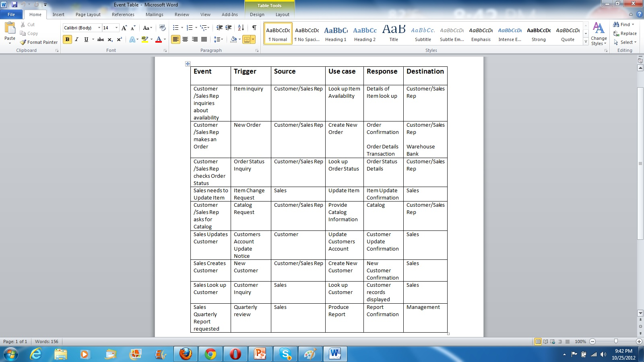
Task: Apply the Heading 1 style
Action: point(336,34)
